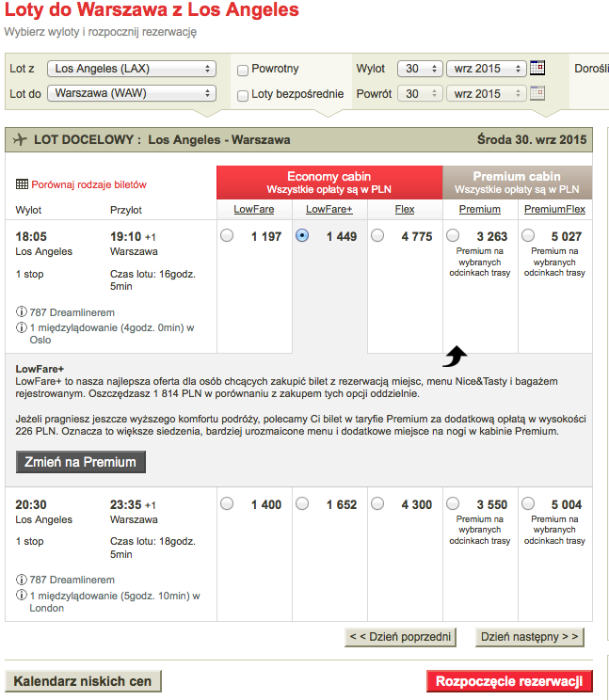609x700 pixels.
Task: Click the Zmień na Premium button
Action: 81,462
